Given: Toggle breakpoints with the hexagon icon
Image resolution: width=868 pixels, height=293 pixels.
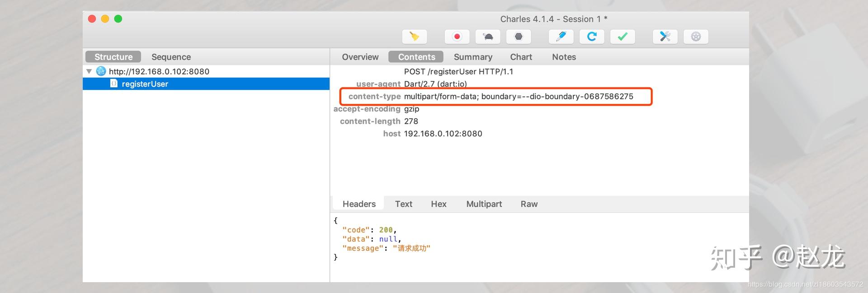Looking at the screenshot, I should tap(519, 37).
